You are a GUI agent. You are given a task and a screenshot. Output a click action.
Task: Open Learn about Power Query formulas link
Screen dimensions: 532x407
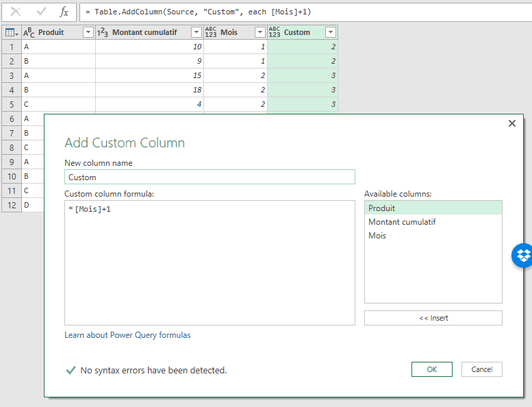127,335
